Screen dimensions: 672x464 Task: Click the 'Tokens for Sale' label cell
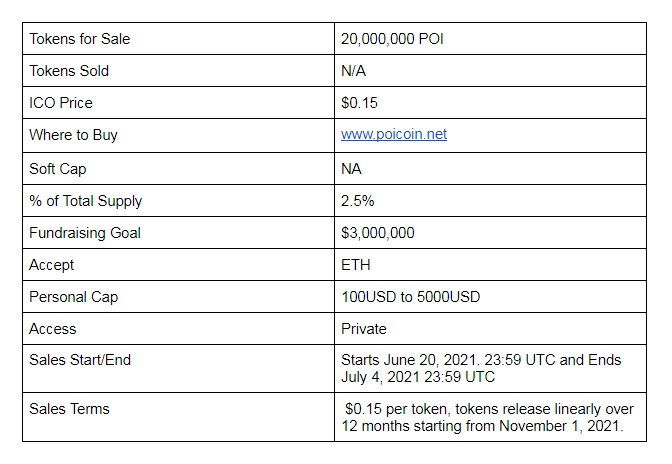[178, 39]
